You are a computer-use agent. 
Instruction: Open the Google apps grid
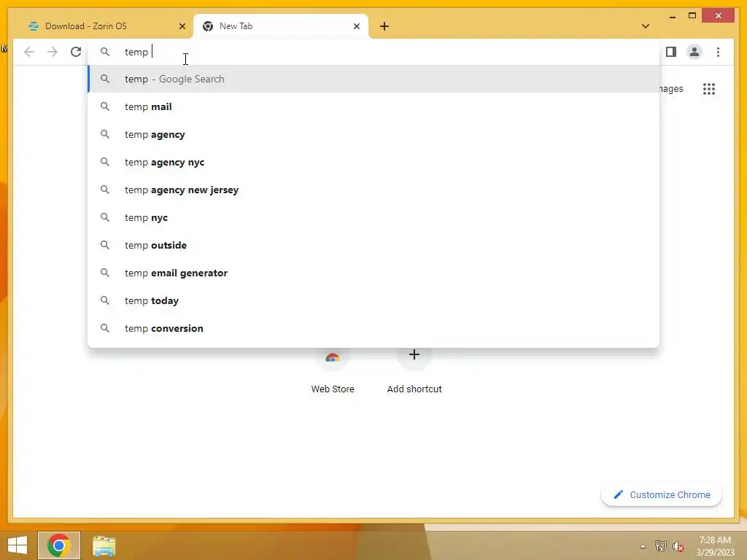(709, 88)
